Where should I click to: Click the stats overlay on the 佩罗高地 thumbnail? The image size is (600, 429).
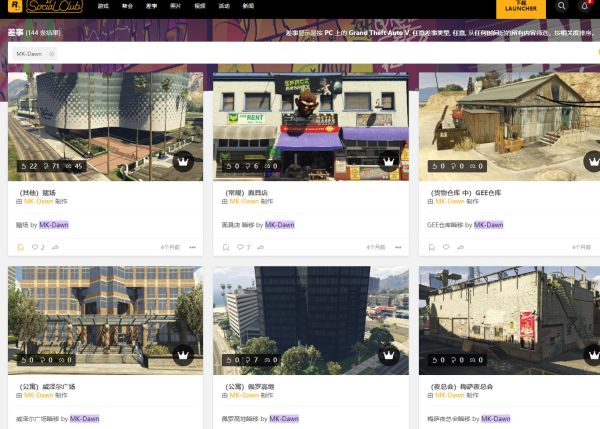252,360
